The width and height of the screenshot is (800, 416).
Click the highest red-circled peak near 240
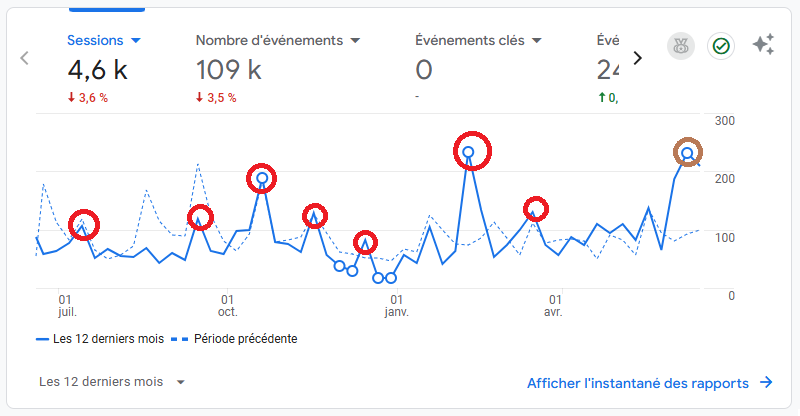[469, 152]
